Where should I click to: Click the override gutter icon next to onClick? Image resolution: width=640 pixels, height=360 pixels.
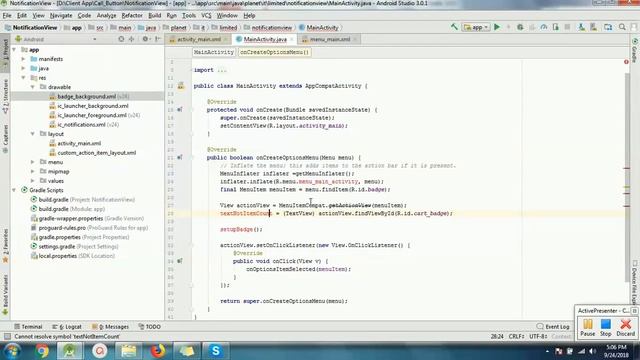pyautogui.click(x=180, y=261)
